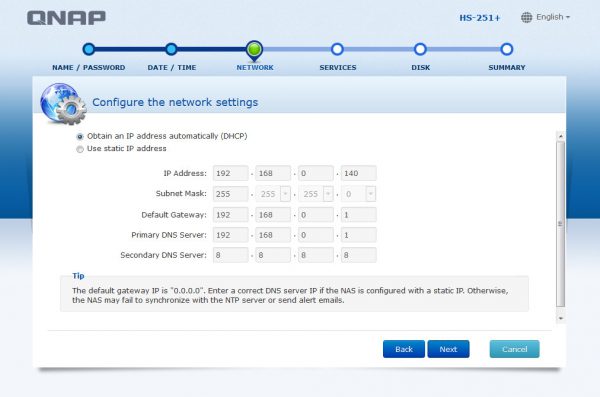Click the Subnet Mask label
Screen dimensions: 600x397
click(x=181, y=194)
